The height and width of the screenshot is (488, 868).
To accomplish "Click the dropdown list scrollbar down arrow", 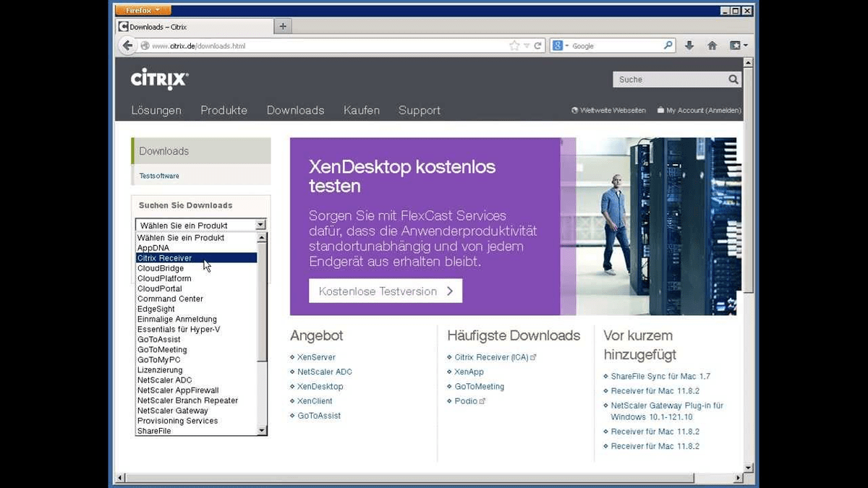I will point(262,431).
